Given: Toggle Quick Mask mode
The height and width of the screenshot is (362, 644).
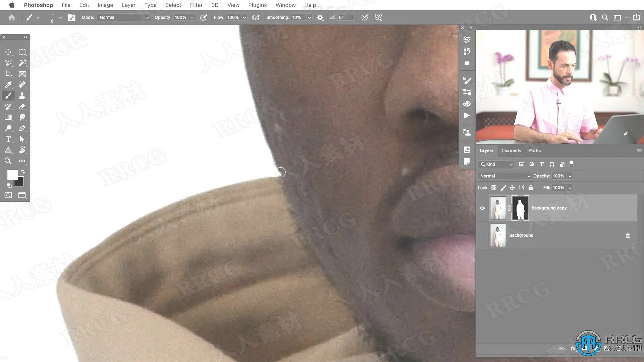Looking at the screenshot, I should pos(8,195).
